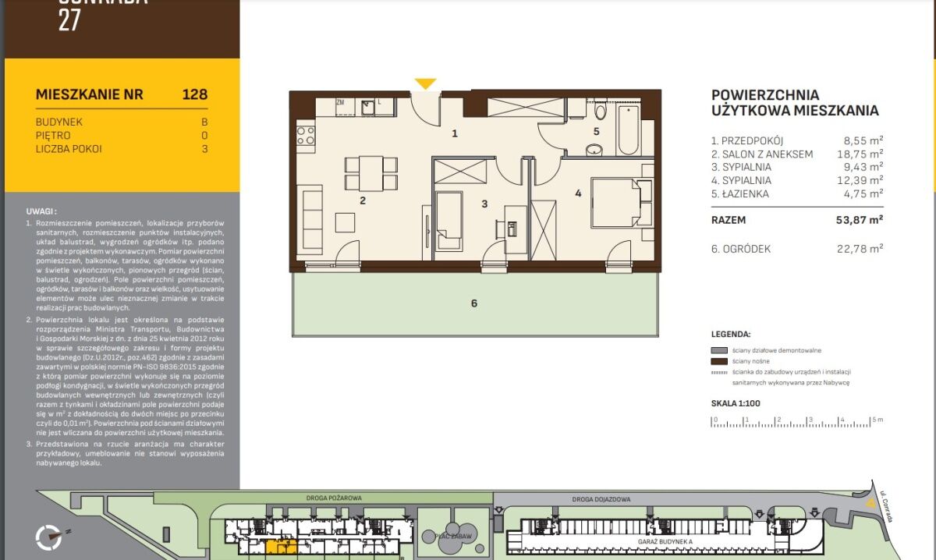Click the dining table with four chairs
Screen dimensions: 936x560
click(x=371, y=173)
